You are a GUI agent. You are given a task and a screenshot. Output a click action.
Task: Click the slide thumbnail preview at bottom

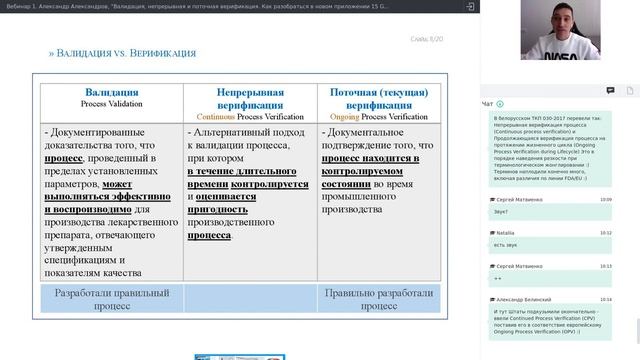(240, 357)
